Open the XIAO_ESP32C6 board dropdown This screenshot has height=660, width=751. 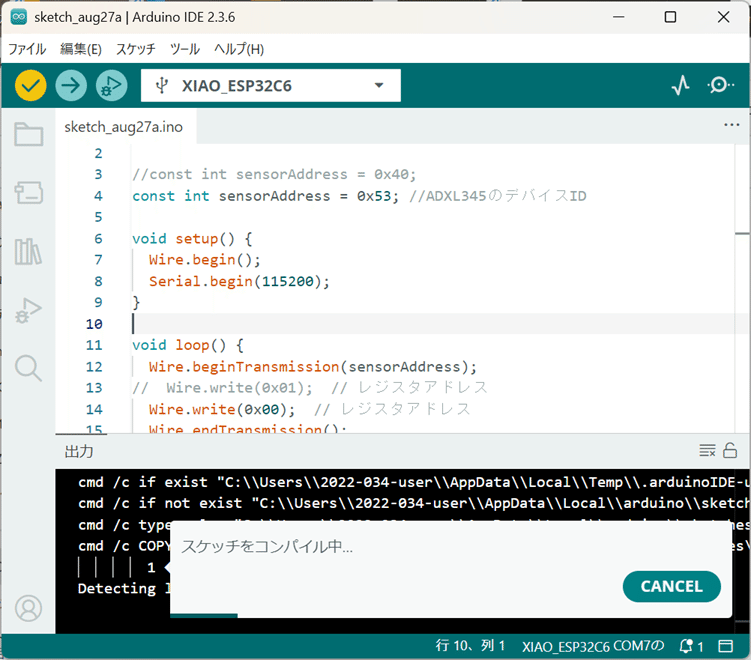(x=271, y=86)
